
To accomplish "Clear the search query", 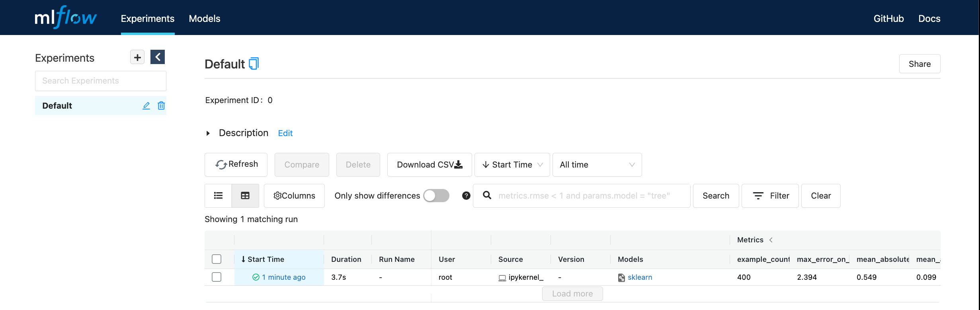I will (821, 195).
